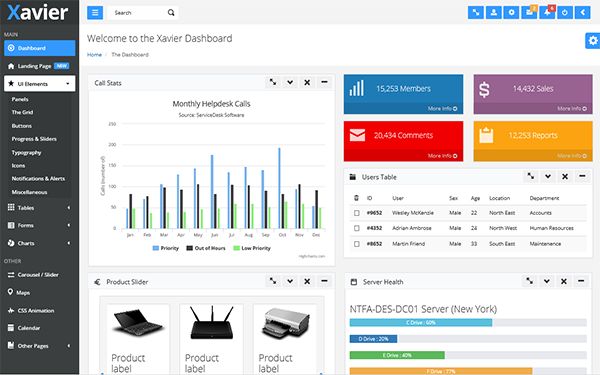Expand the Tables sidebar section

pos(39,208)
